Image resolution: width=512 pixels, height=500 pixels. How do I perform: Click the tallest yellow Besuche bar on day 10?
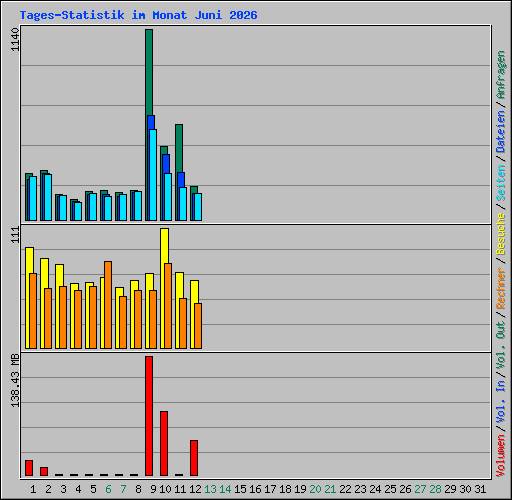pyautogui.click(x=164, y=246)
